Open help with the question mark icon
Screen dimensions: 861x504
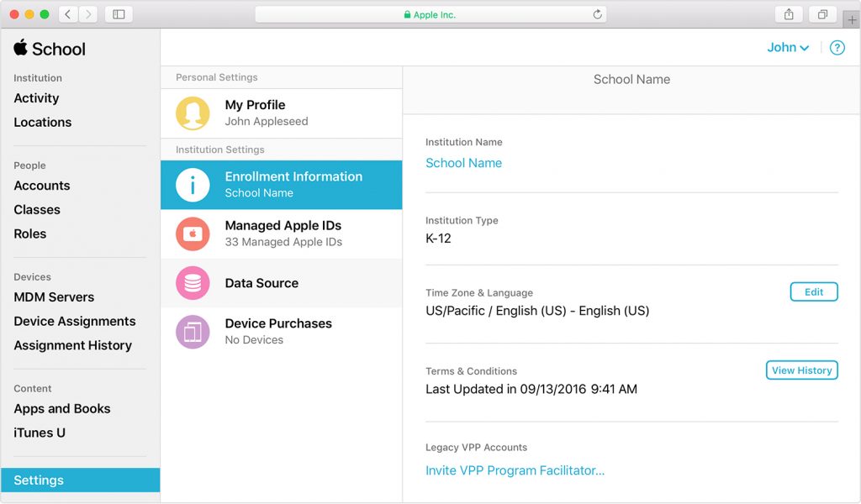point(837,48)
